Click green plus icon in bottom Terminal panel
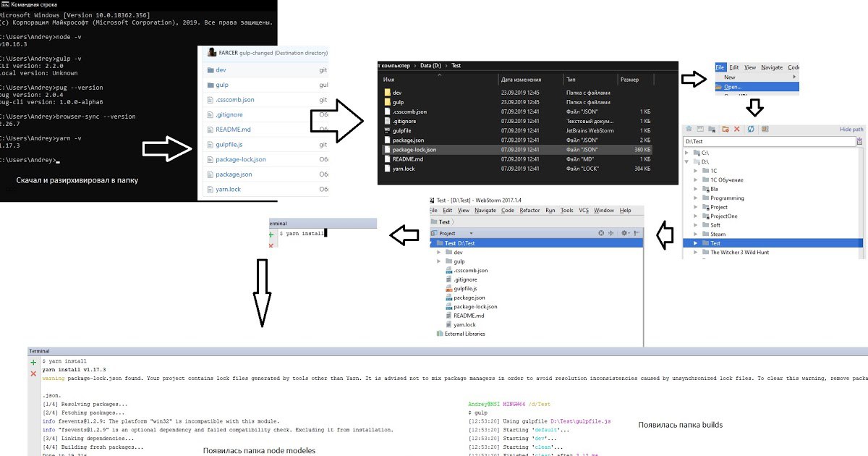Viewport: 868px width, 456px height. click(33, 361)
